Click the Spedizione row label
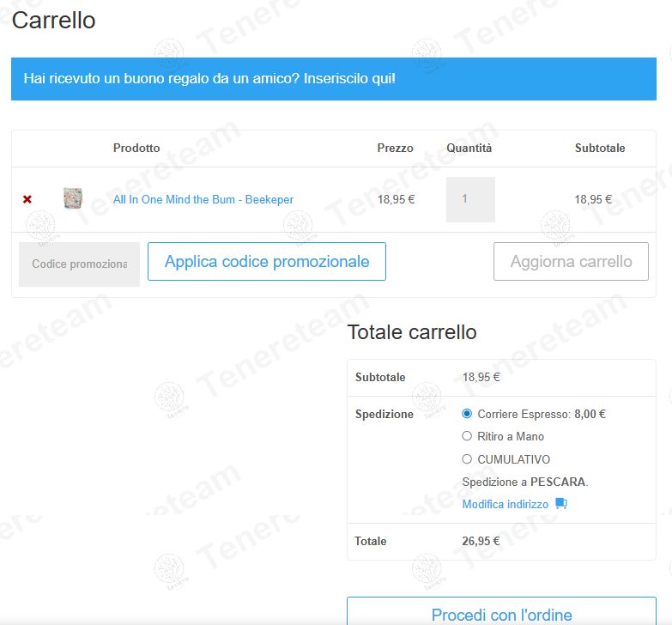672x625 pixels. pos(384,414)
